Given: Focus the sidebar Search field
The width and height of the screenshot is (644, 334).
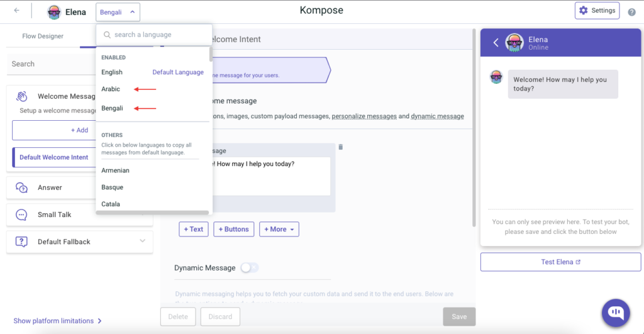Looking at the screenshot, I should tap(52, 64).
